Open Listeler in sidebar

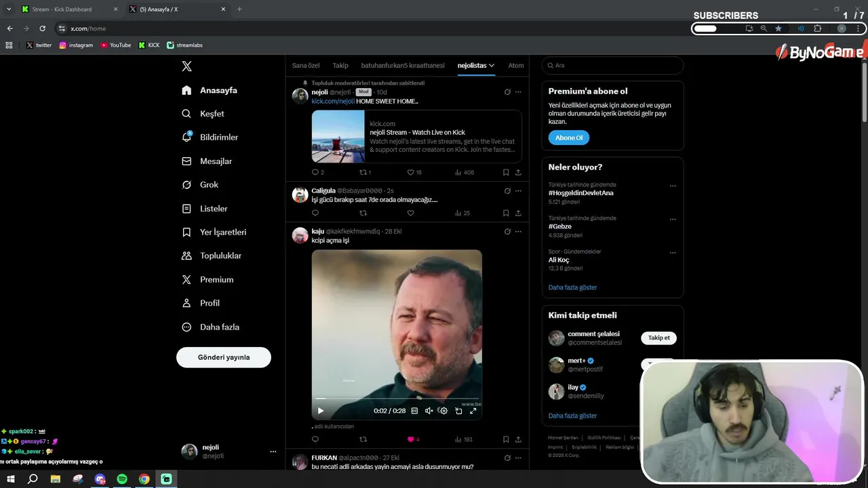pyautogui.click(x=205, y=209)
